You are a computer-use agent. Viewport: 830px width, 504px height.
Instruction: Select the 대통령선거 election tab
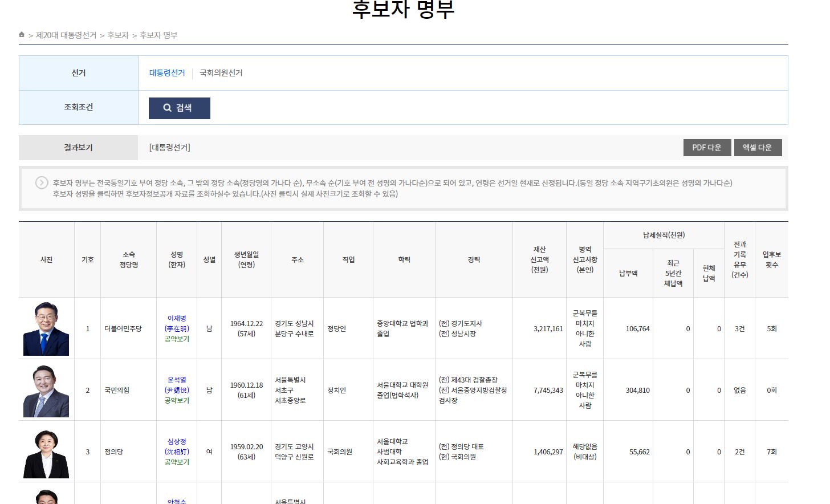[167, 73]
